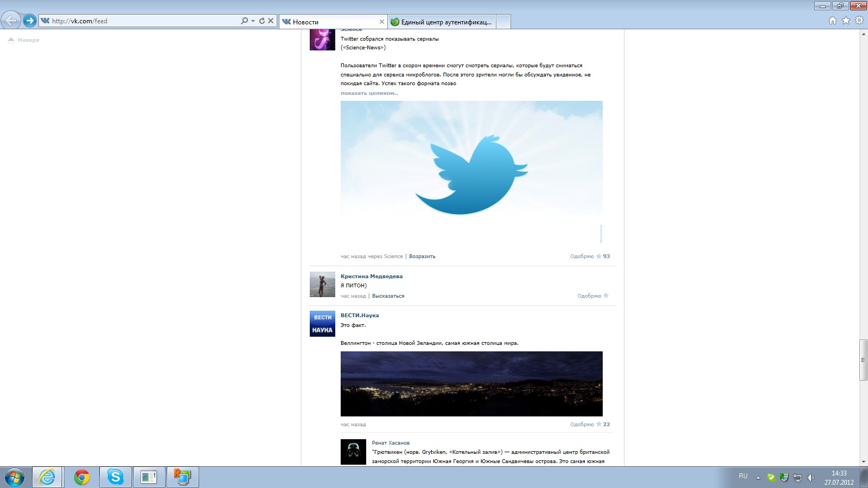Click the scrollbar down arrow
The image size is (868, 488).
tap(863, 462)
